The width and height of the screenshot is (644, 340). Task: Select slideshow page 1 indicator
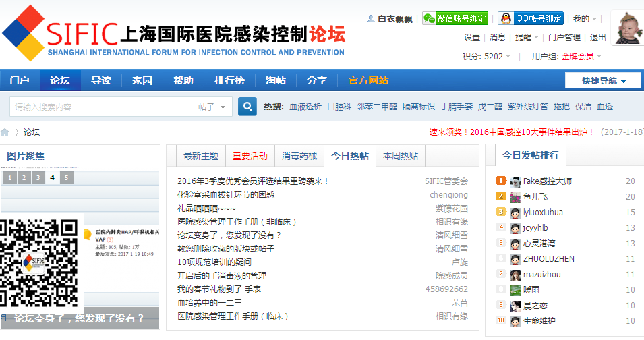pos(9,178)
